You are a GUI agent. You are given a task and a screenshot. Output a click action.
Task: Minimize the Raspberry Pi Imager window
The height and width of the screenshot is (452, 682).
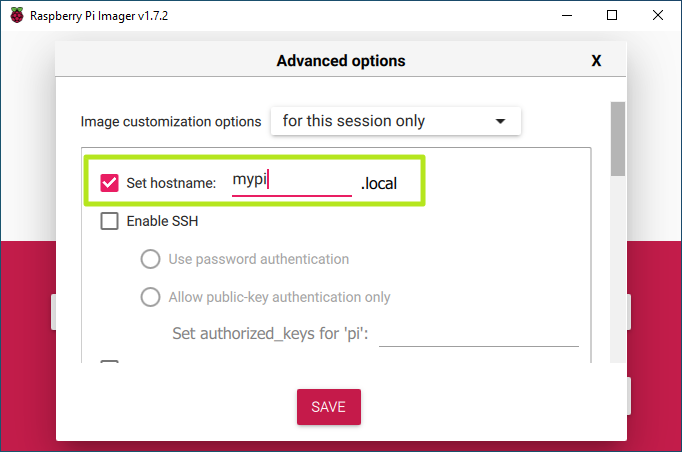[564, 15]
